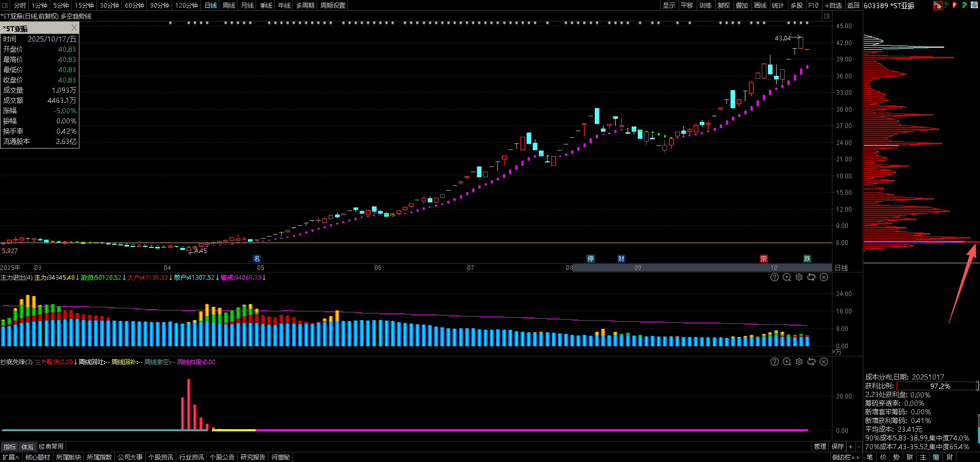The image size is (980, 462).
Task: Open F10 company information
Action: [x=814, y=5]
